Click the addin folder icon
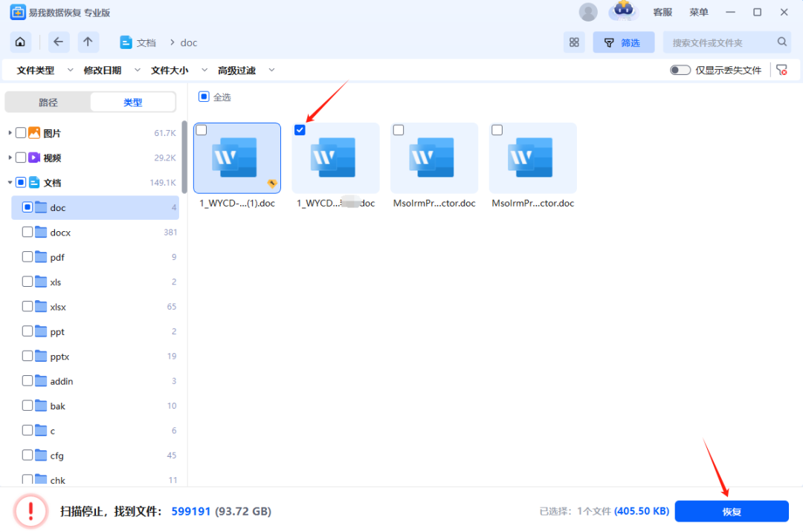 41,381
